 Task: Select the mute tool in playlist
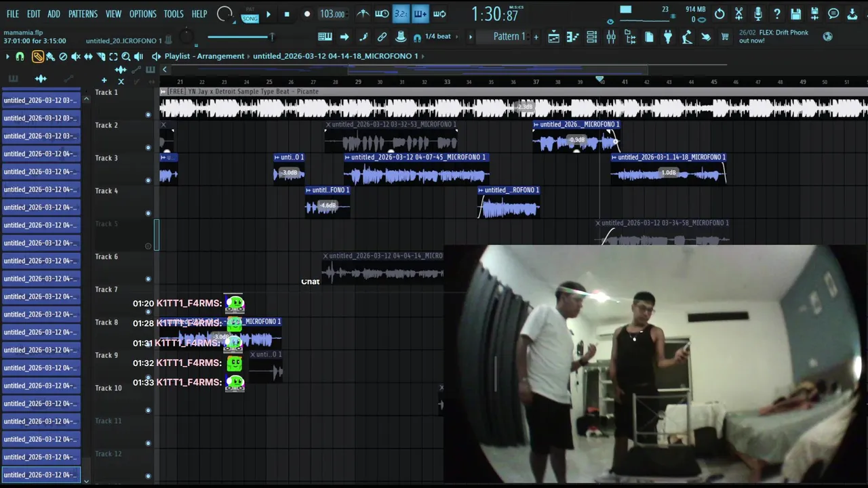75,56
